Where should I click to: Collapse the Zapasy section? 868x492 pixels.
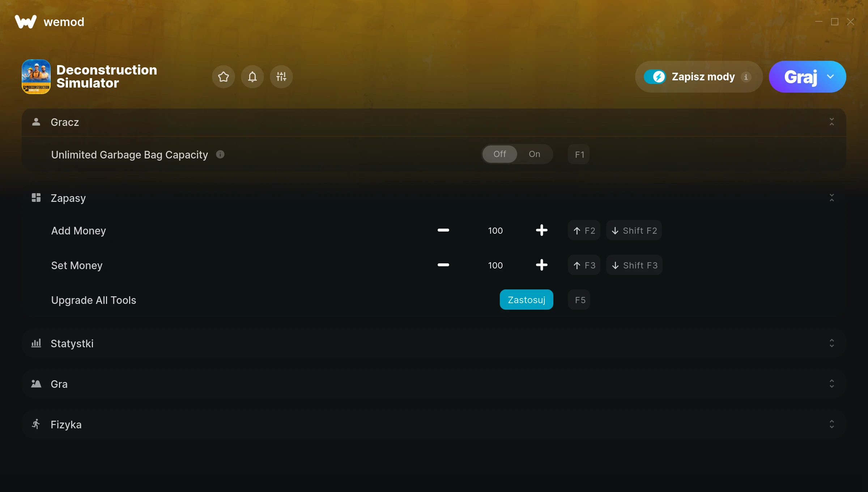point(831,198)
